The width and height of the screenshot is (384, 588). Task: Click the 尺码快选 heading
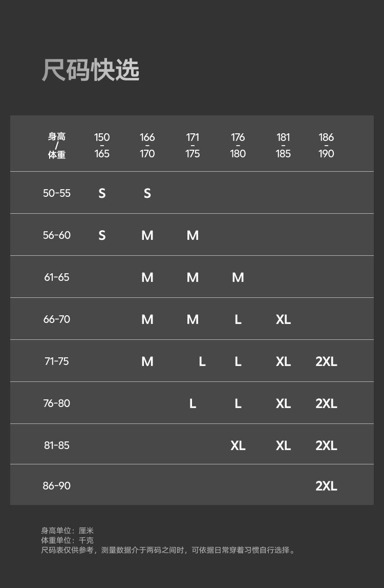point(91,70)
